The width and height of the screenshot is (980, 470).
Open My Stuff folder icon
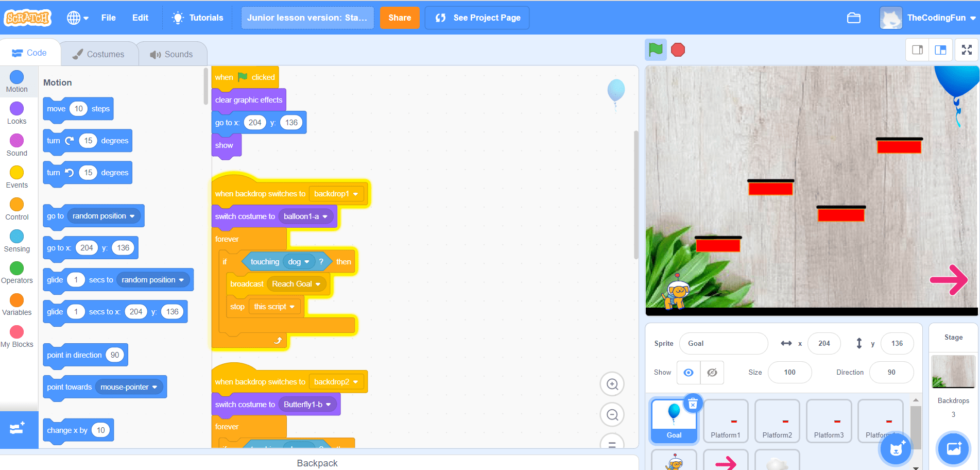click(x=854, y=18)
